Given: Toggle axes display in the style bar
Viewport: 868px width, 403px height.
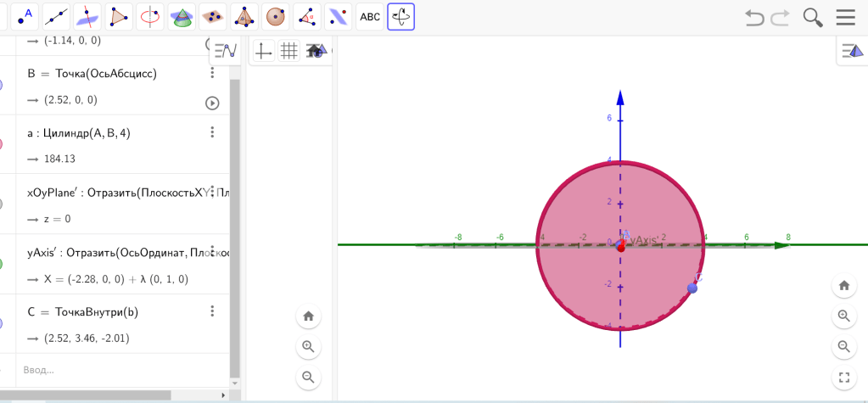Looking at the screenshot, I should pos(264,51).
